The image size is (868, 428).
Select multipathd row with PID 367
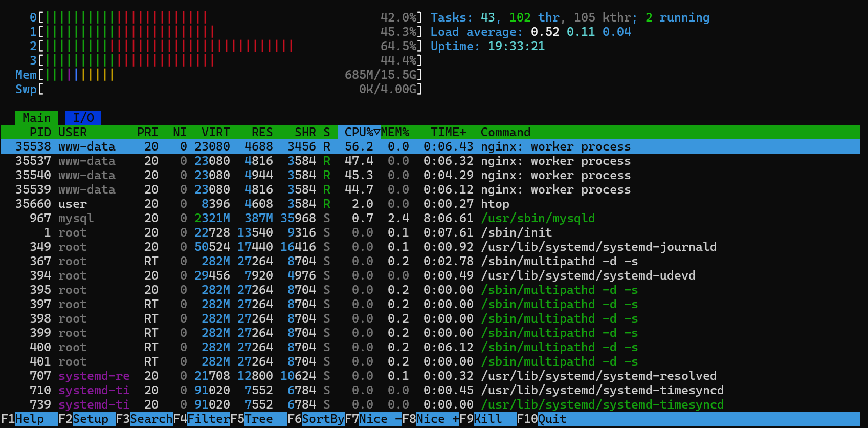click(431, 261)
